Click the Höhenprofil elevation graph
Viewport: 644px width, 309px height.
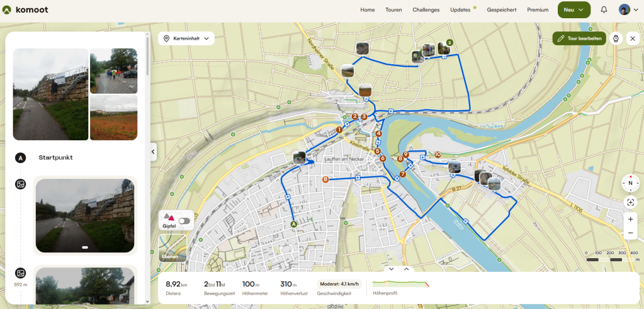pos(401,284)
